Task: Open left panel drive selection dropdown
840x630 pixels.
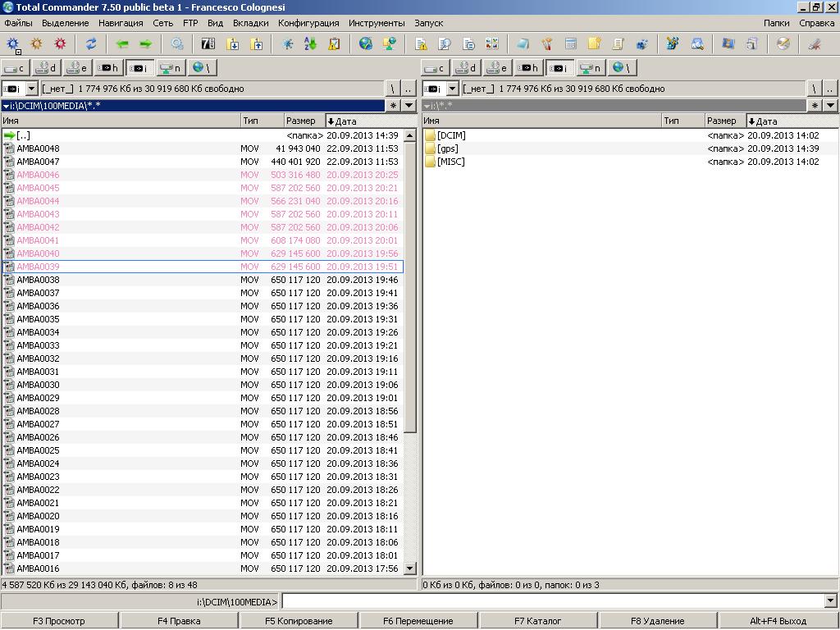Action: (x=31, y=89)
